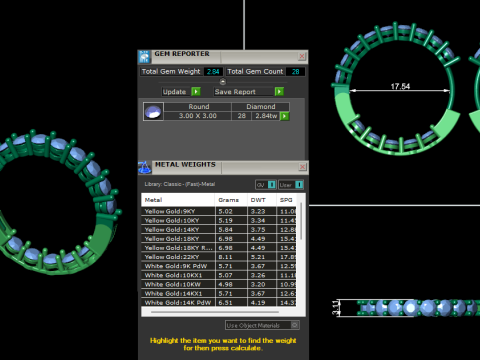Click the metal table horizontal scrollbar
480x360 pixels.
pos(215,312)
